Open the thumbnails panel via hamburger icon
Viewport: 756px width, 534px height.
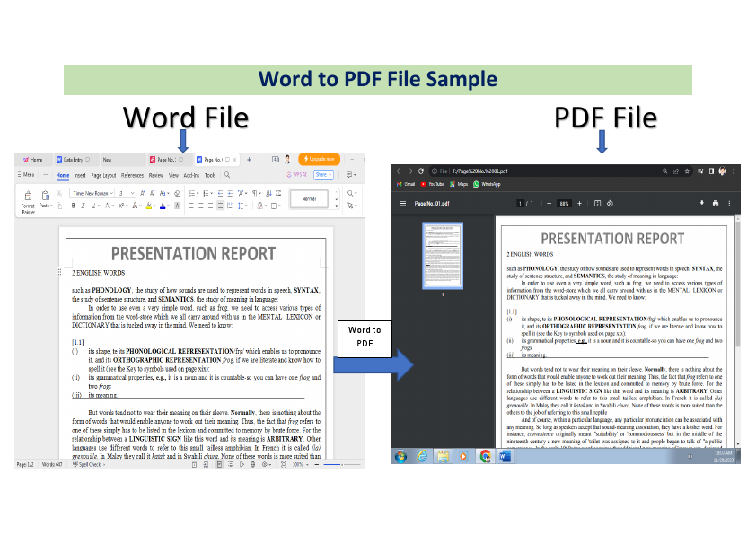pos(402,204)
